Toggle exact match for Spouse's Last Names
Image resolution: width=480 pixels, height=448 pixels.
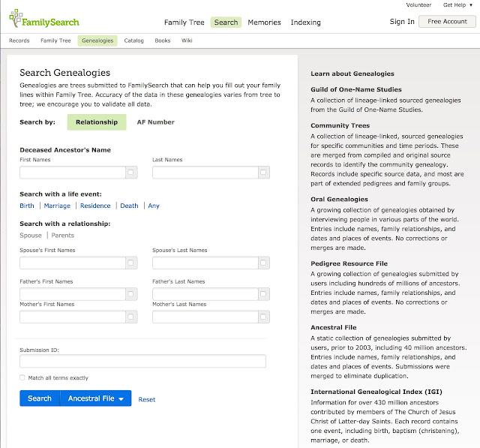click(x=263, y=263)
